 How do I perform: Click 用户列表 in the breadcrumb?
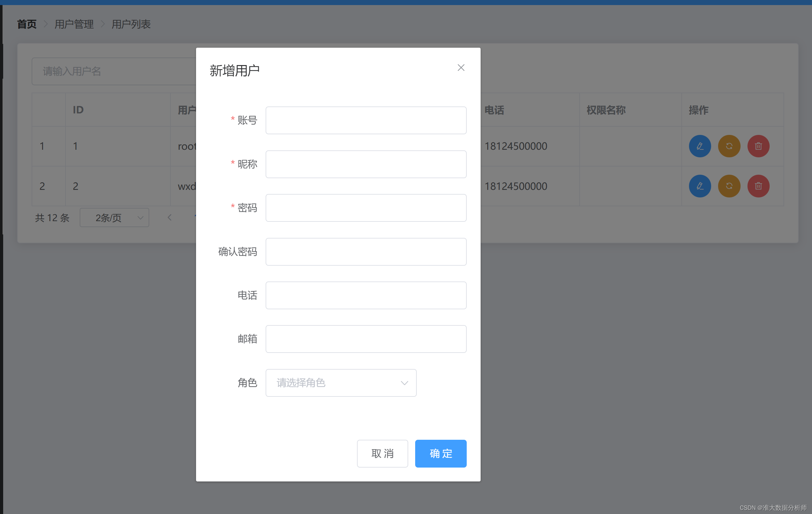coord(131,24)
